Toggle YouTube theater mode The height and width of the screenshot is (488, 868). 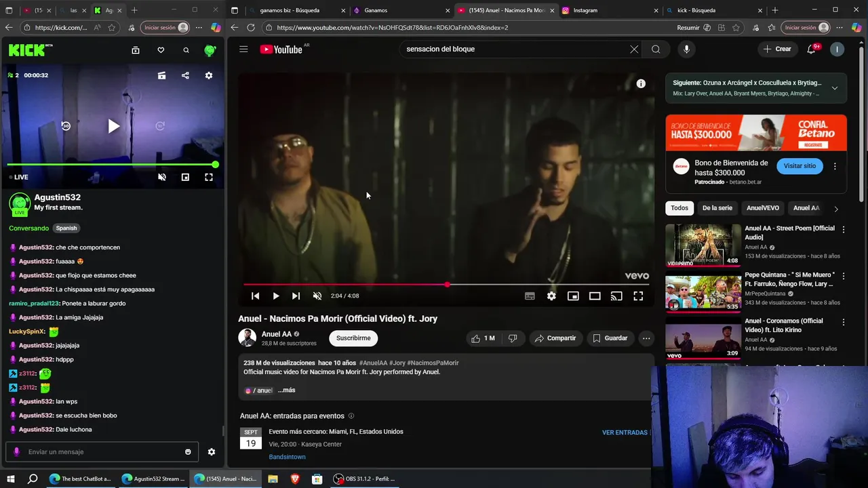(x=595, y=296)
